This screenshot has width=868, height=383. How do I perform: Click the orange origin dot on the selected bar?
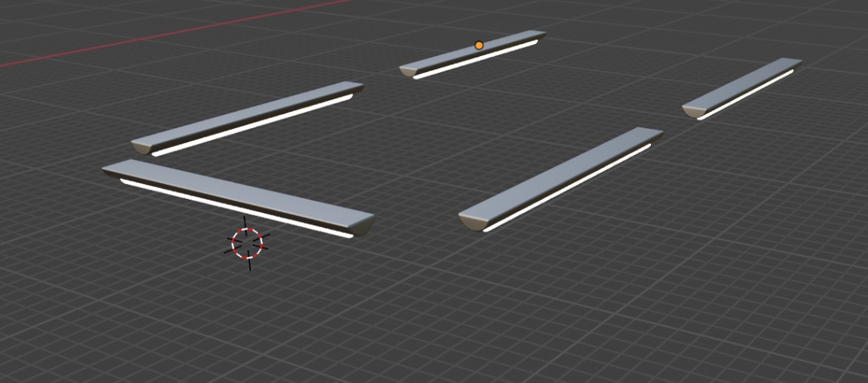coord(479,46)
